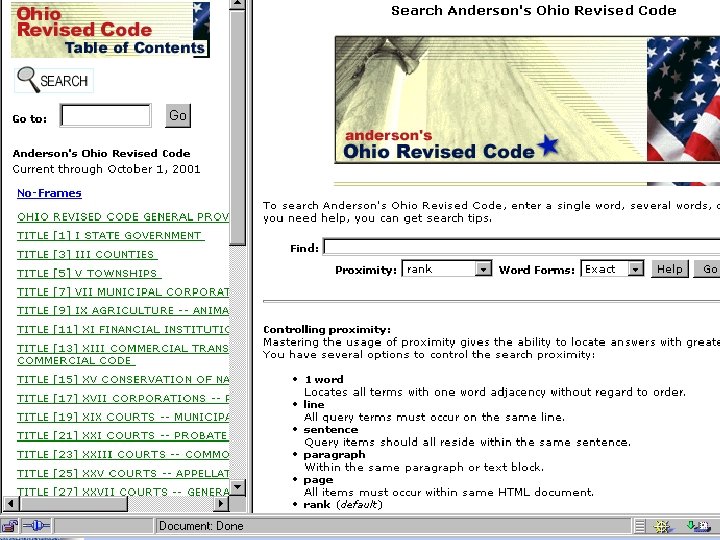Open the No-Frames link
Viewport: 720px width, 540px height.
(x=49, y=193)
